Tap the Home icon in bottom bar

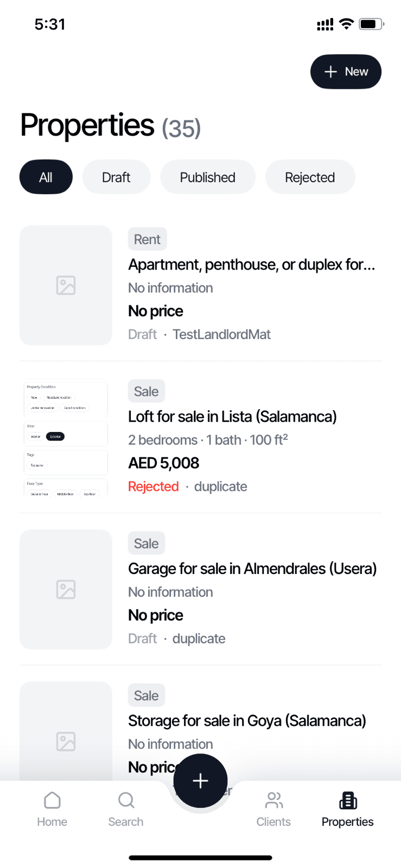click(x=52, y=801)
